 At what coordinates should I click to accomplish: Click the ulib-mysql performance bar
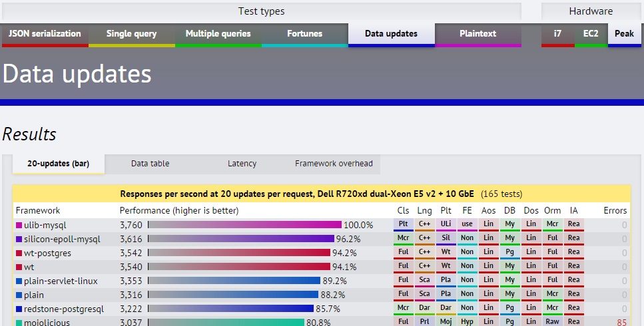point(245,225)
